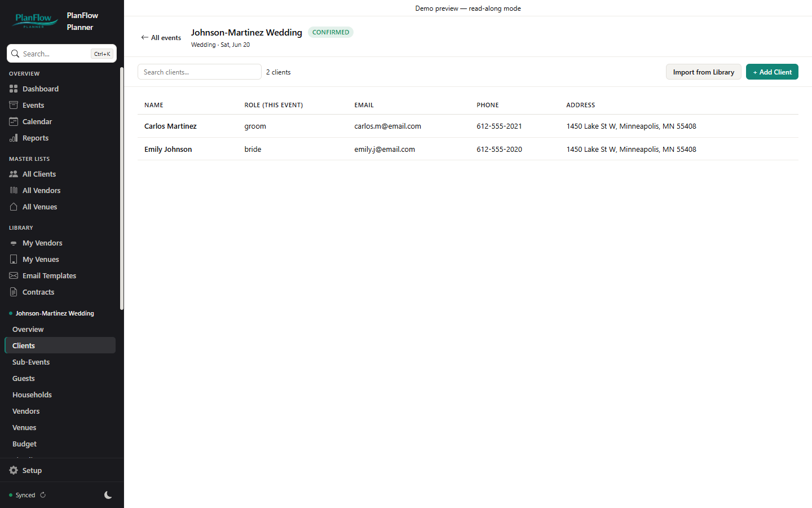Open All Clients master list

click(60, 174)
